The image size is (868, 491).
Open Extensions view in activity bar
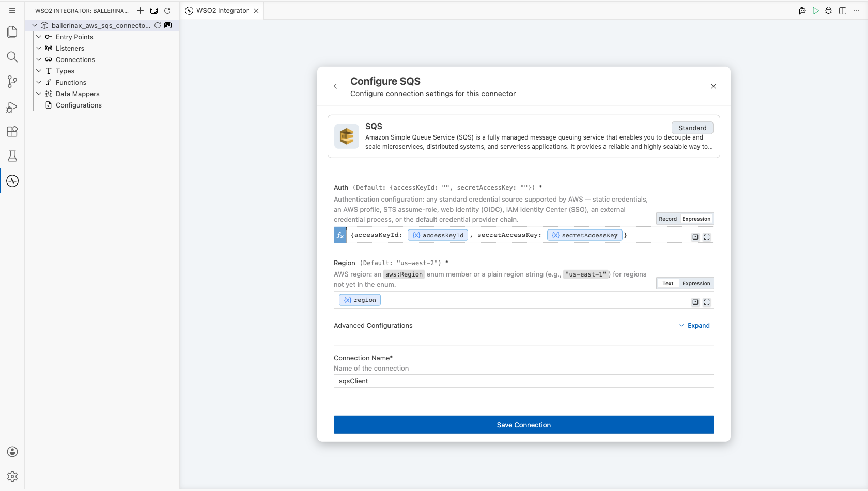(12, 131)
